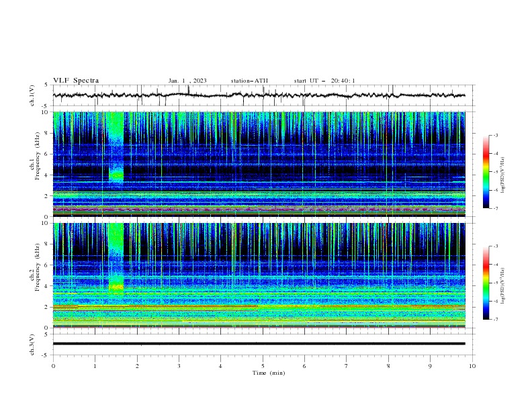Click the "Time (min)" axis title
The width and height of the screenshot is (532, 411).
(x=269, y=373)
